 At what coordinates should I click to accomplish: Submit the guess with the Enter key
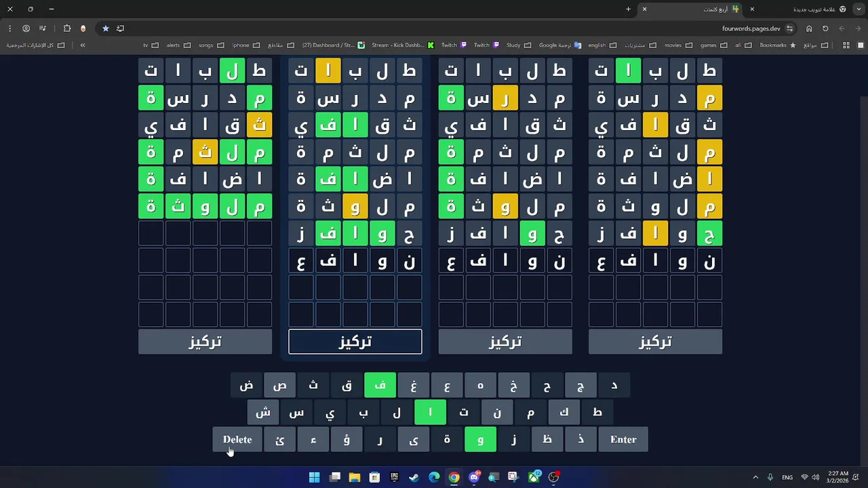tap(623, 439)
